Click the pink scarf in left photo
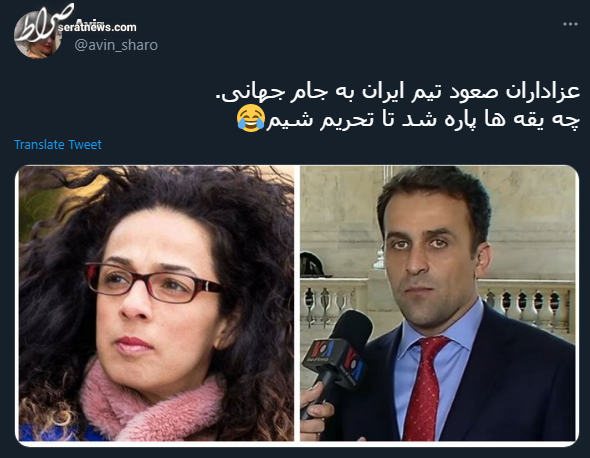The width and height of the screenshot is (590, 458). point(147,405)
